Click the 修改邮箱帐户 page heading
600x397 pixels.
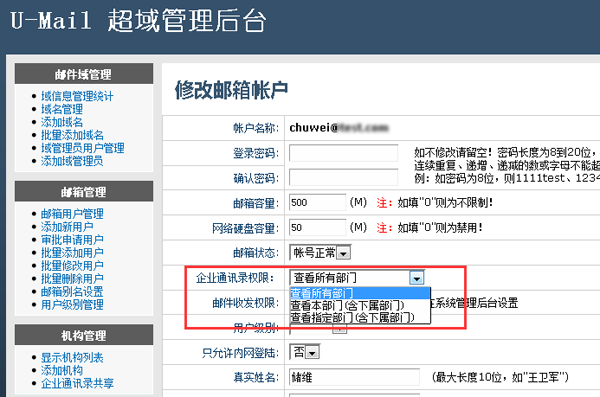tap(232, 90)
